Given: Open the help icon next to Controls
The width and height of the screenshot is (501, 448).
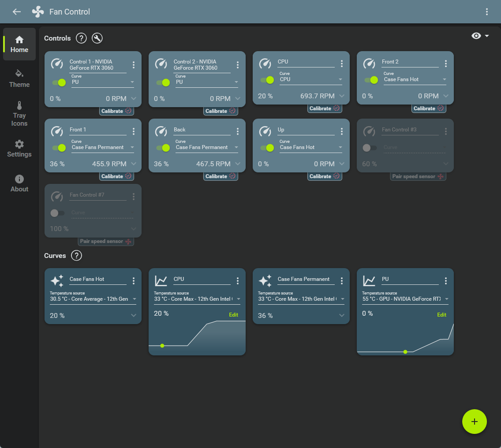Looking at the screenshot, I should click(81, 38).
